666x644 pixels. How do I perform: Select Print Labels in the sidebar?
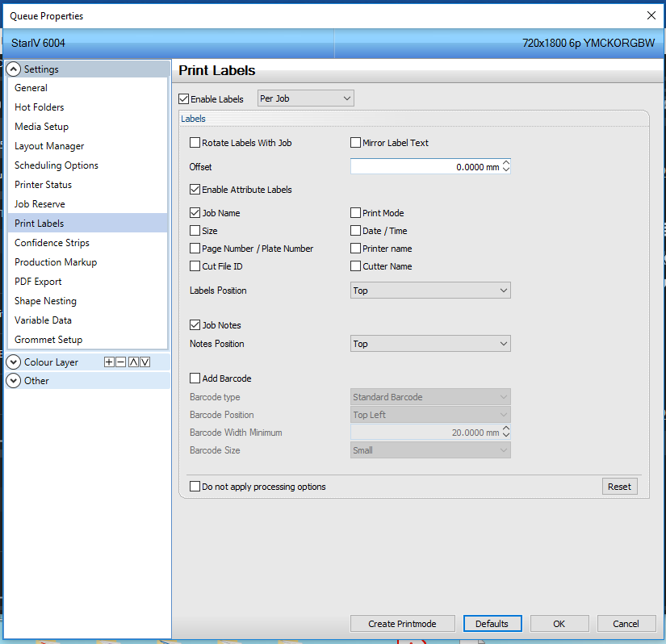(x=88, y=224)
